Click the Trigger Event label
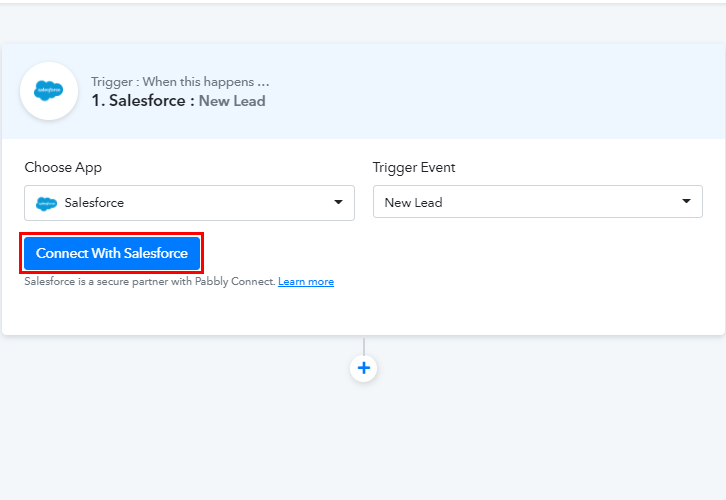 click(x=414, y=168)
